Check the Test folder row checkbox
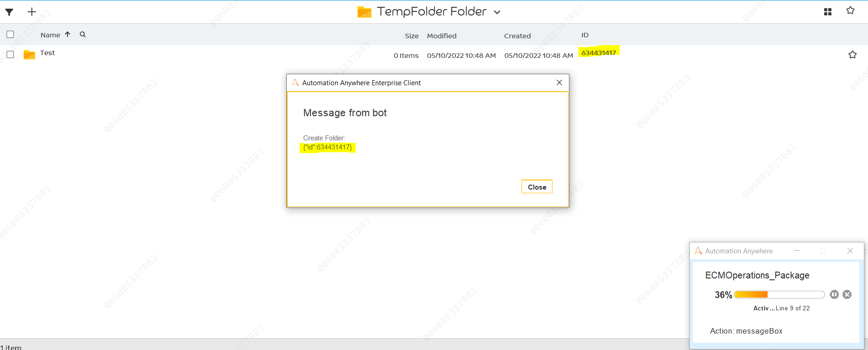 10,55
